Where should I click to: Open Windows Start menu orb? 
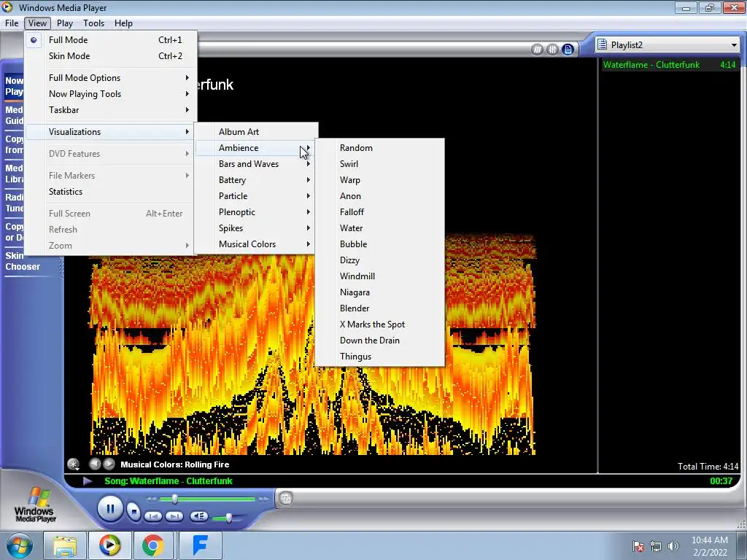19,545
